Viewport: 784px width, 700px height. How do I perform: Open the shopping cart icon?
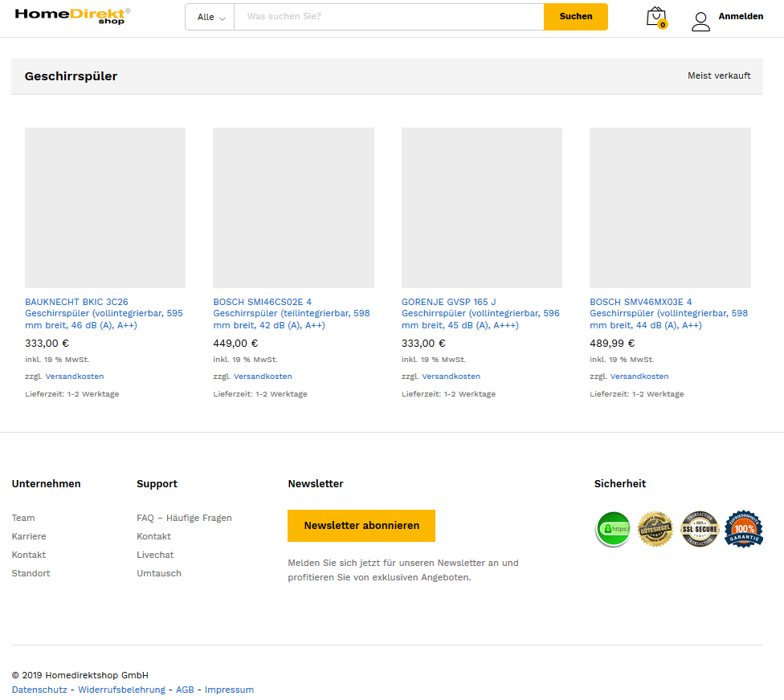pyautogui.click(x=657, y=18)
